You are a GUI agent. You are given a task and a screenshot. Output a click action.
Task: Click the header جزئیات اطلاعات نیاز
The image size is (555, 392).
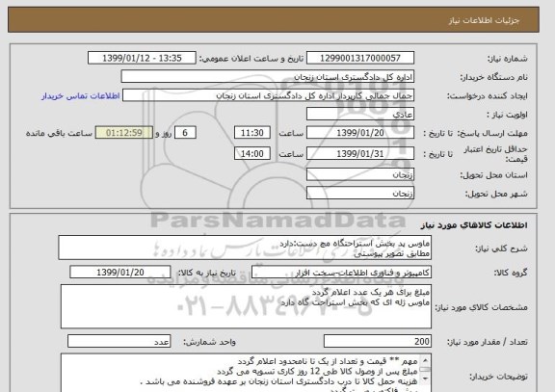tap(484, 20)
